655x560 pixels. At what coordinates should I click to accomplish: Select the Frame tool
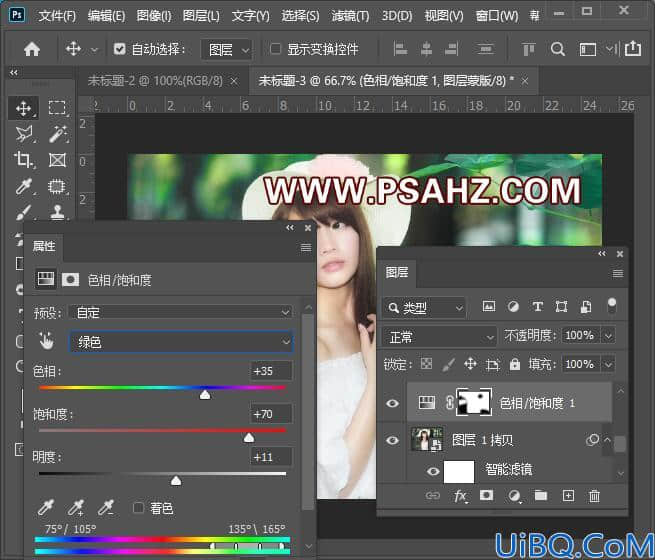pos(57,160)
